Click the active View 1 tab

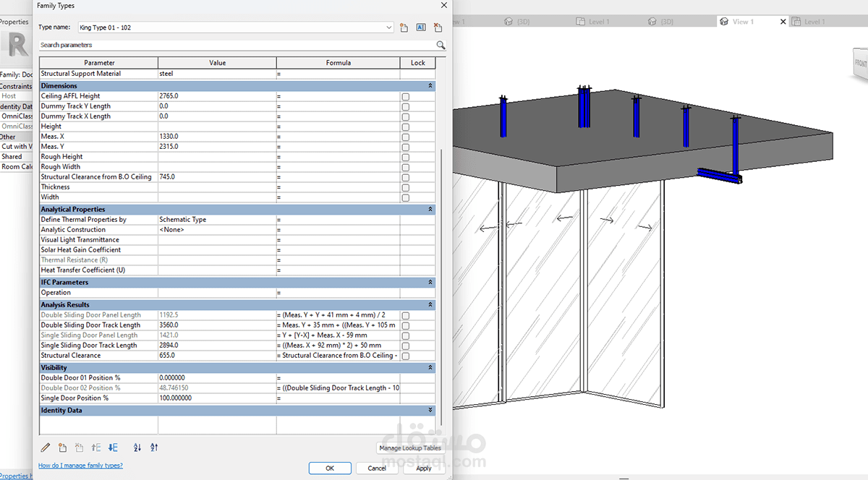coord(743,22)
